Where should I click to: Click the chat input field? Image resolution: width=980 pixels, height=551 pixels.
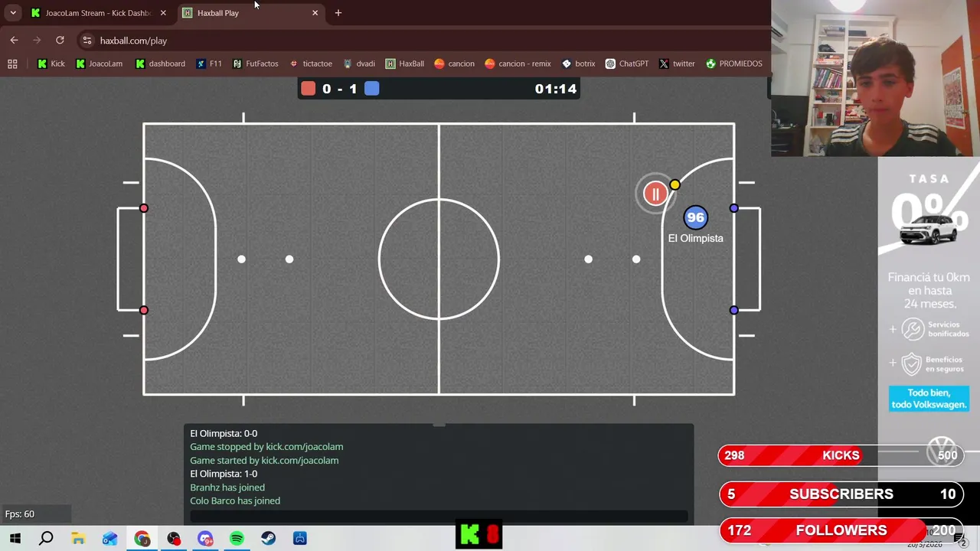439,517
